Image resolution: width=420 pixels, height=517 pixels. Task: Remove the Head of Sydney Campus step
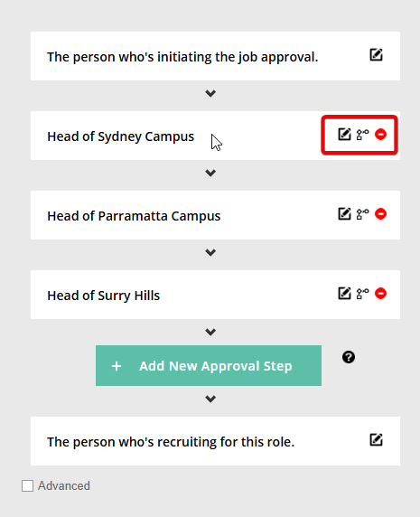[x=380, y=134]
